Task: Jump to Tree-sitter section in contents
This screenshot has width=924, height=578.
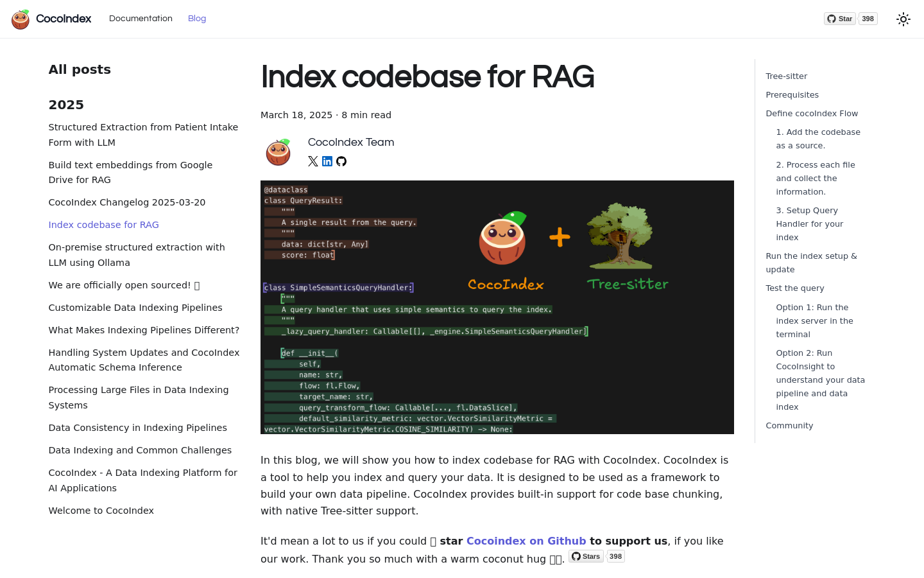Action: (x=787, y=76)
